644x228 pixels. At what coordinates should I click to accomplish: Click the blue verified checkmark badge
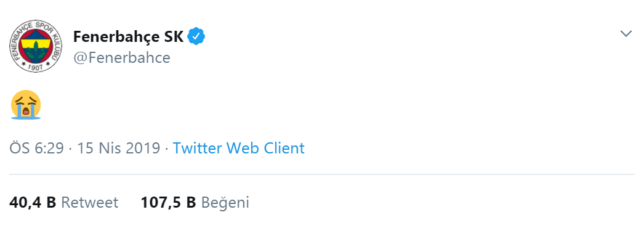coord(196,37)
